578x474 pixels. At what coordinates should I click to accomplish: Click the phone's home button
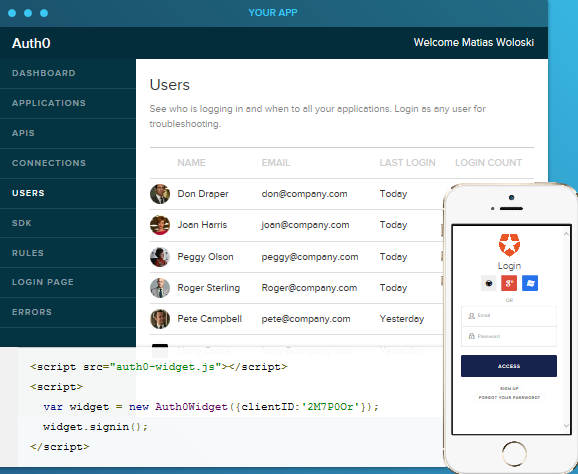click(514, 454)
